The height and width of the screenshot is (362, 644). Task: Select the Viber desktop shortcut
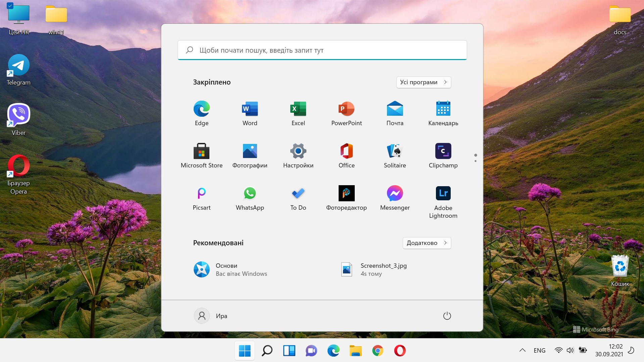pyautogui.click(x=19, y=120)
